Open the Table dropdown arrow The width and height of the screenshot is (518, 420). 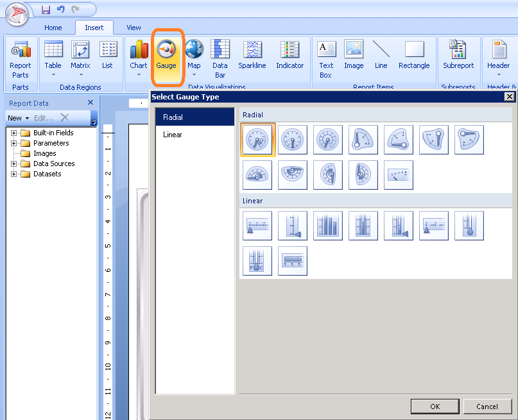pyautogui.click(x=53, y=75)
